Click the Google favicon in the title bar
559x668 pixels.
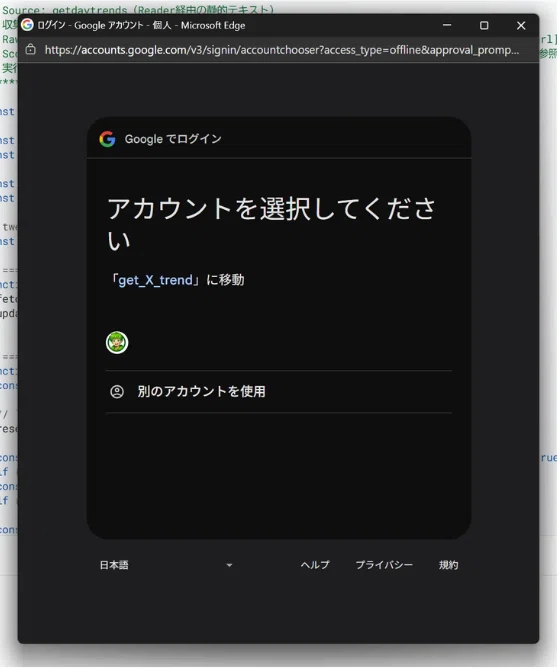pyautogui.click(x=27, y=25)
